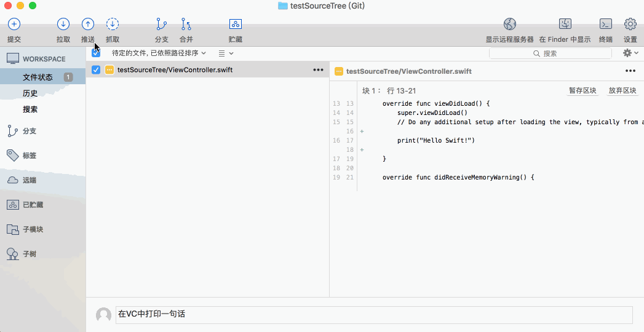Click the 已贮藏 stash icon in sidebar
644x332 pixels.
(x=13, y=204)
